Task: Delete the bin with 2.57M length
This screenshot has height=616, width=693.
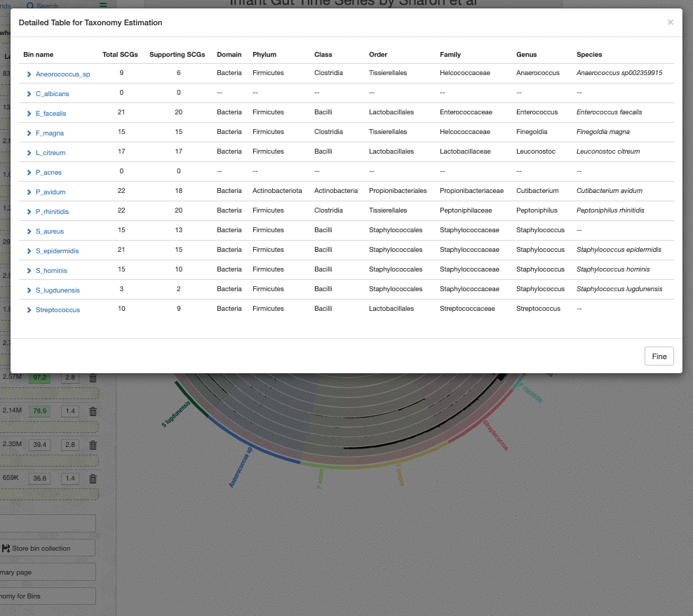Action: [x=93, y=378]
